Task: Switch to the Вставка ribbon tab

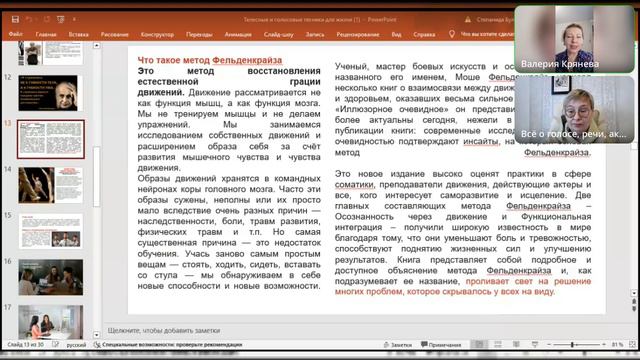Action: tap(78, 34)
